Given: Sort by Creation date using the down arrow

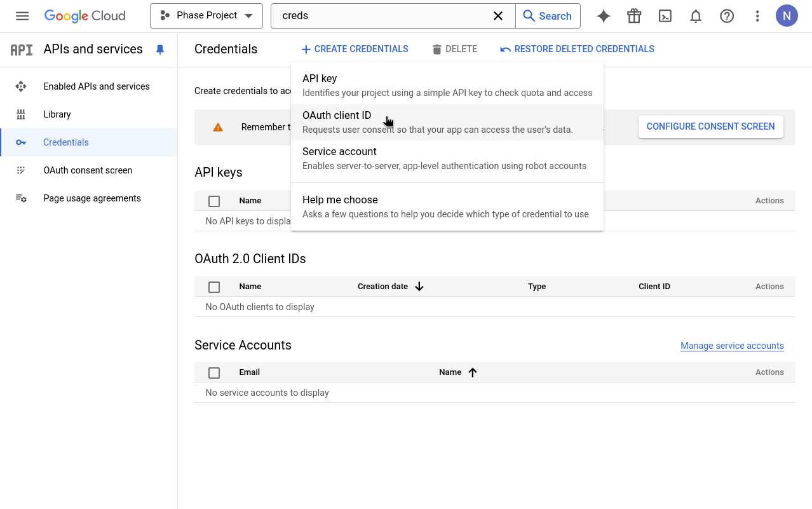Looking at the screenshot, I should click(x=419, y=287).
